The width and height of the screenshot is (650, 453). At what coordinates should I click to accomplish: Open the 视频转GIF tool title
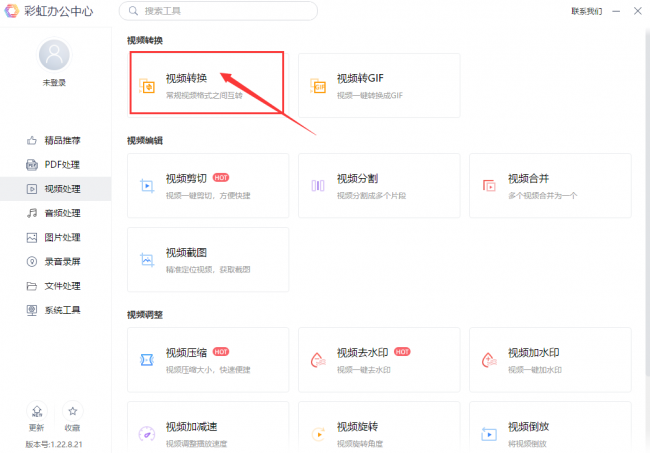pyautogui.click(x=360, y=78)
